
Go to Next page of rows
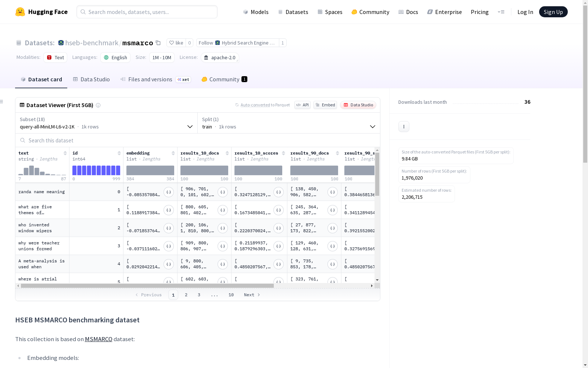pos(252,295)
